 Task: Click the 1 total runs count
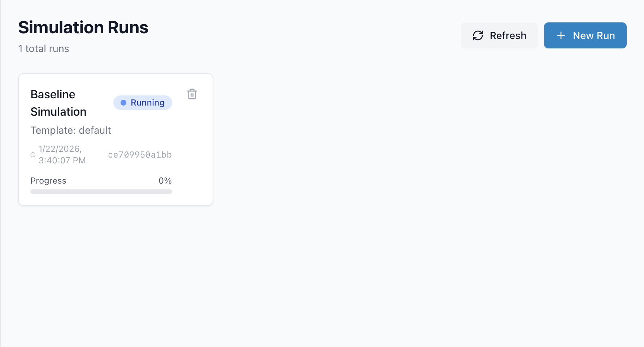click(x=44, y=49)
